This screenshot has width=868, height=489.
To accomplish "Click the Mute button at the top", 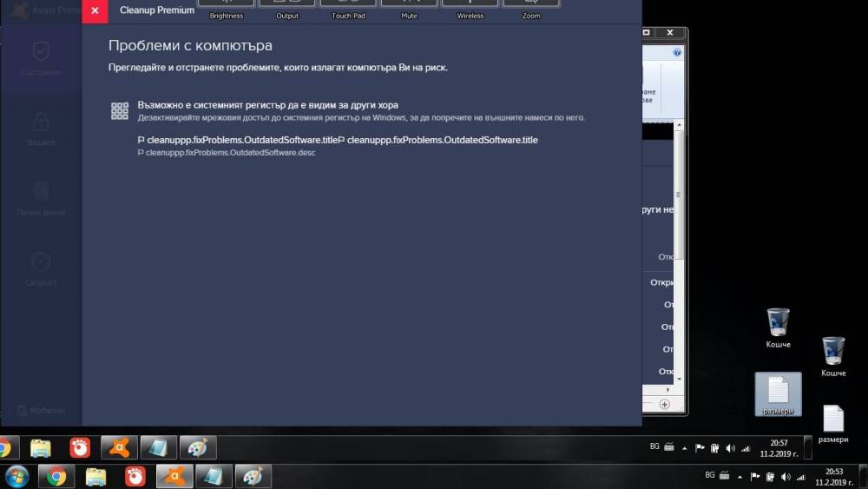I will click(x=409, y=10).
